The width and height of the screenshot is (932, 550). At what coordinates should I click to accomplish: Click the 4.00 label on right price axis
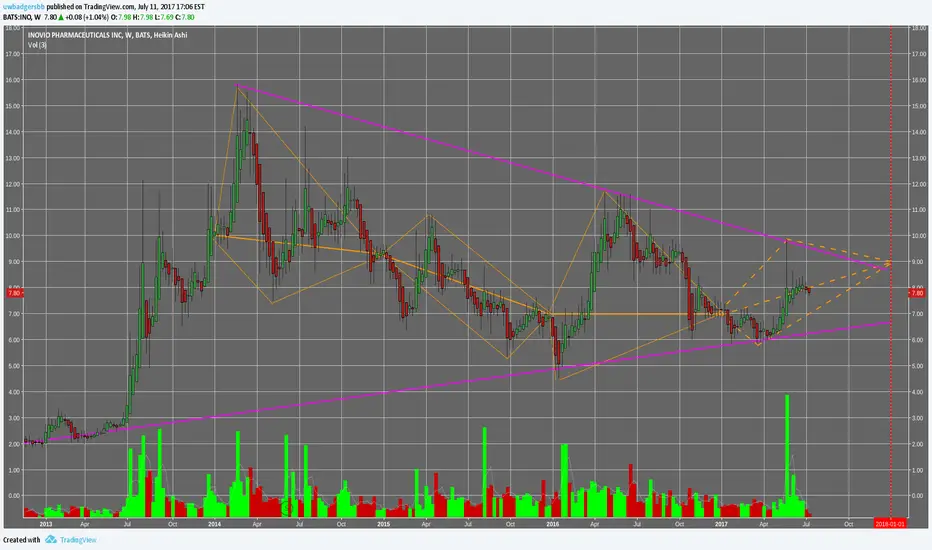pyautogui.click(x=918, y=392)
